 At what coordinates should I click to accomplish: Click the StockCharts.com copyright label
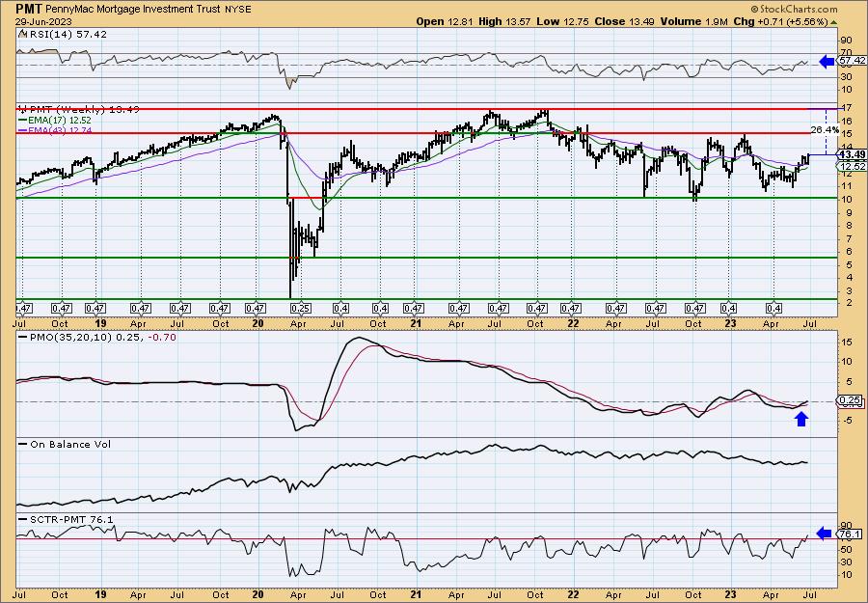point(794,10)
